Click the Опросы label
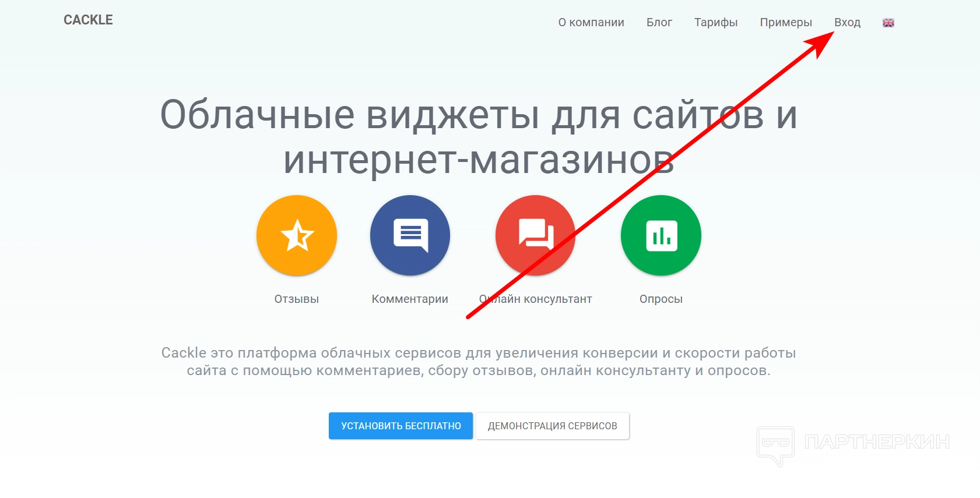The height and width of the screenshot is (498, 980). point(661,299)
